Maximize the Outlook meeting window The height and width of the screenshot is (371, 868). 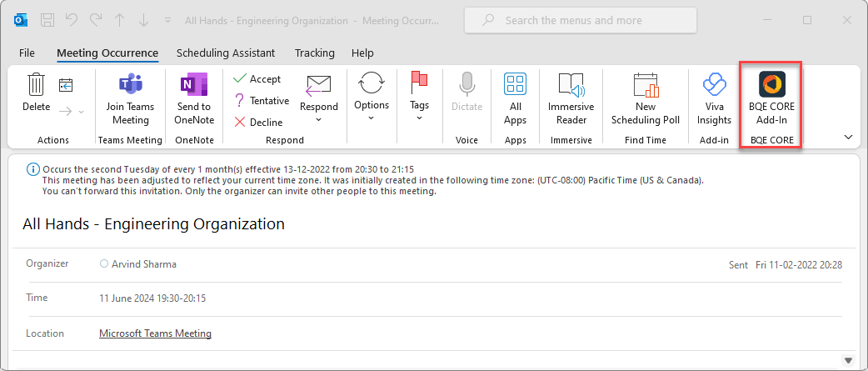pyautogui.click(x=807, y=21)
